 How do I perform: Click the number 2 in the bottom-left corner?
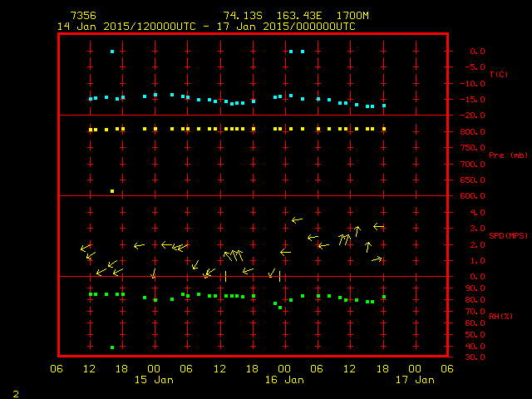coord(15,392)
